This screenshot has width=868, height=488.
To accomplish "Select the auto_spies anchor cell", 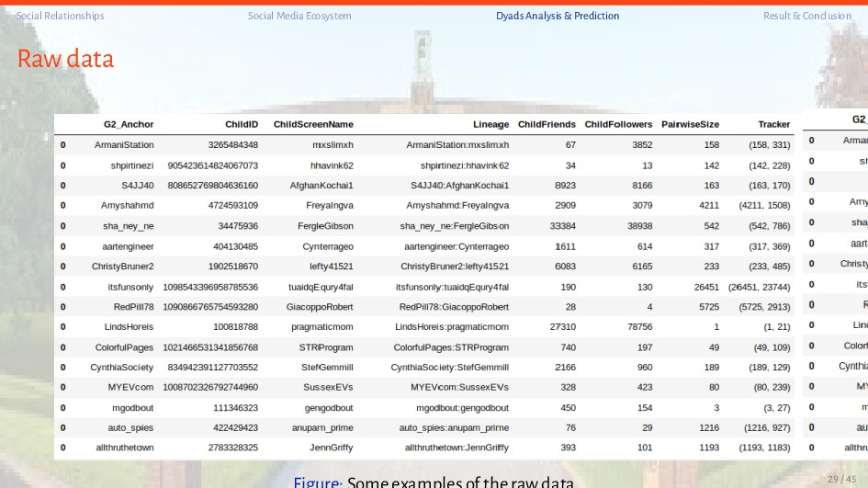I will 130,427.
